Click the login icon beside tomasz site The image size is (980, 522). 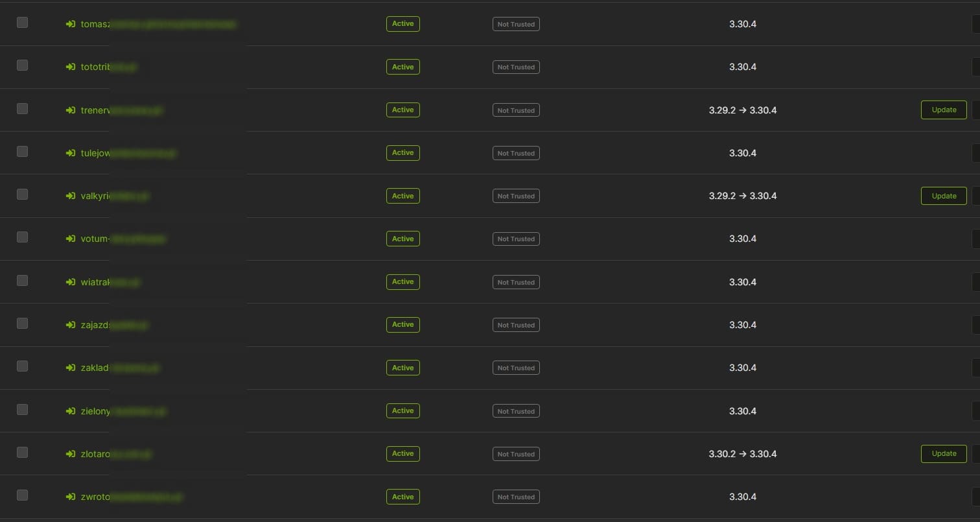(71, 24)
